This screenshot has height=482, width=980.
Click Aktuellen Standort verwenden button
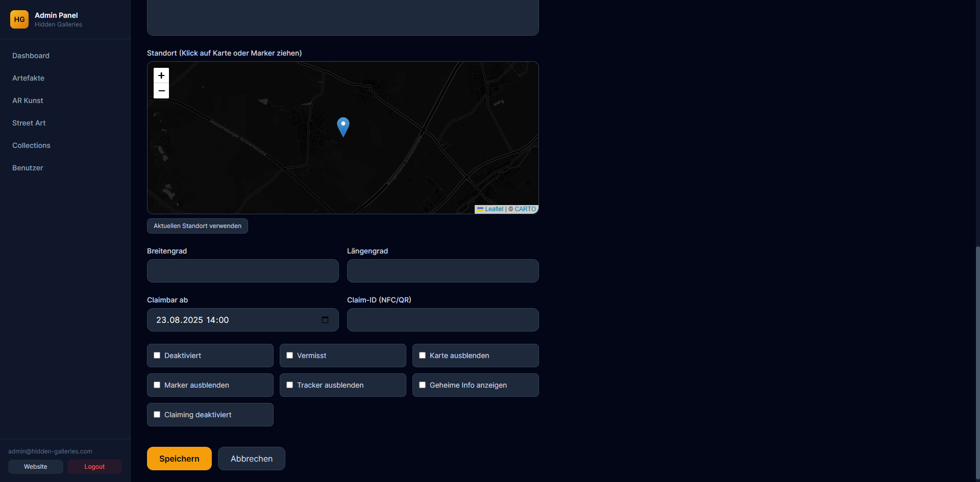198,226
